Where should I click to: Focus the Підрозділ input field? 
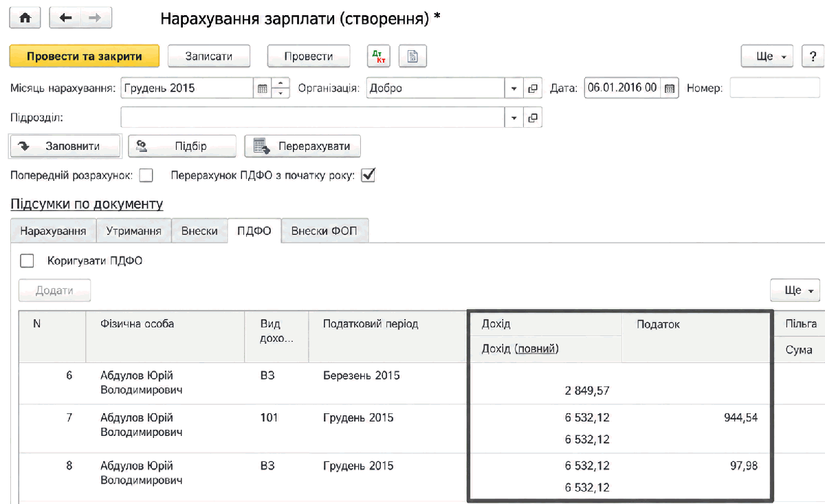click(313, 118)
